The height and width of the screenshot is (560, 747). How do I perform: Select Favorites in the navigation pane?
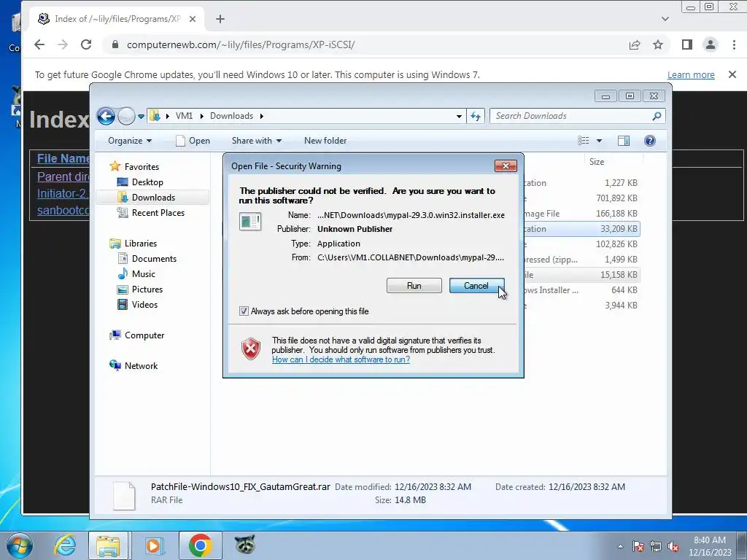click(x=142, y=167)
